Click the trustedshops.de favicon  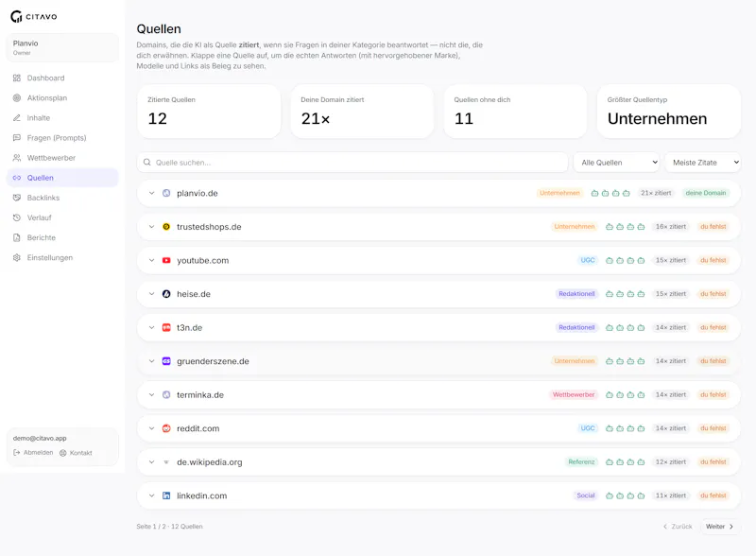point(166,227)
